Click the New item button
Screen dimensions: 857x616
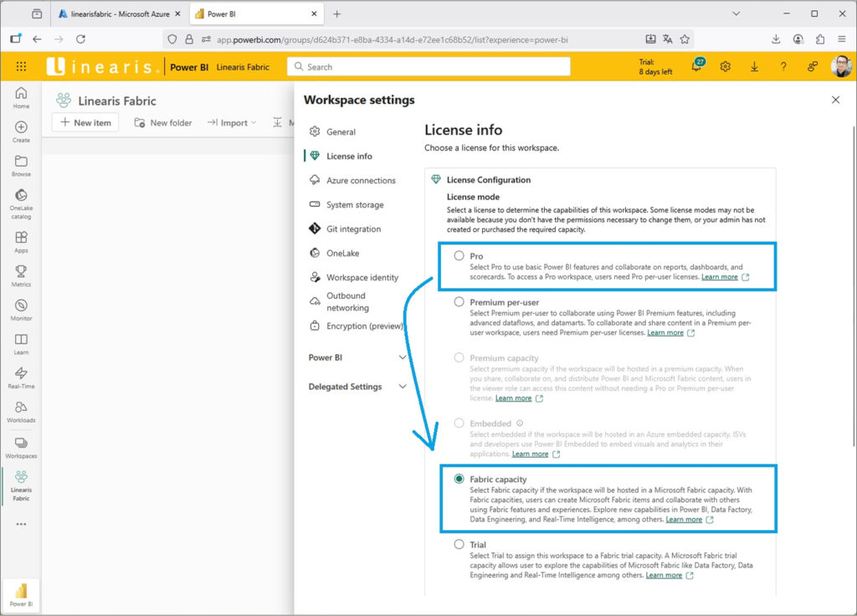(x=85, y=122)
